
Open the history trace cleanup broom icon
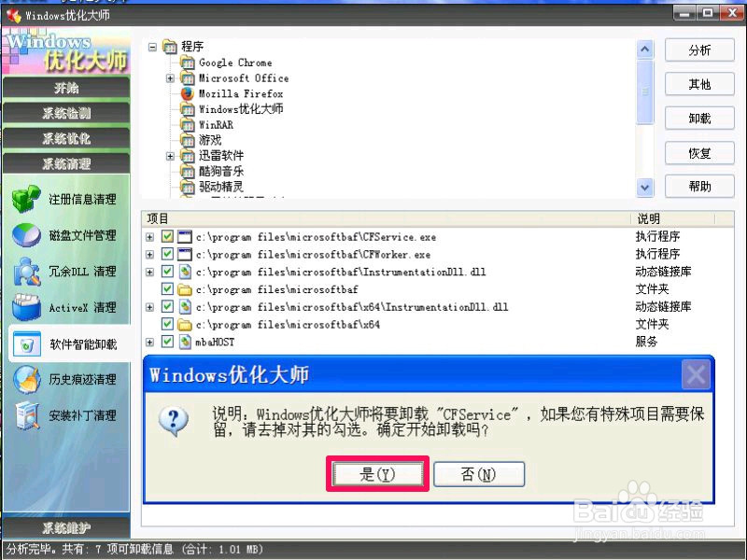[x=26, y=380]
